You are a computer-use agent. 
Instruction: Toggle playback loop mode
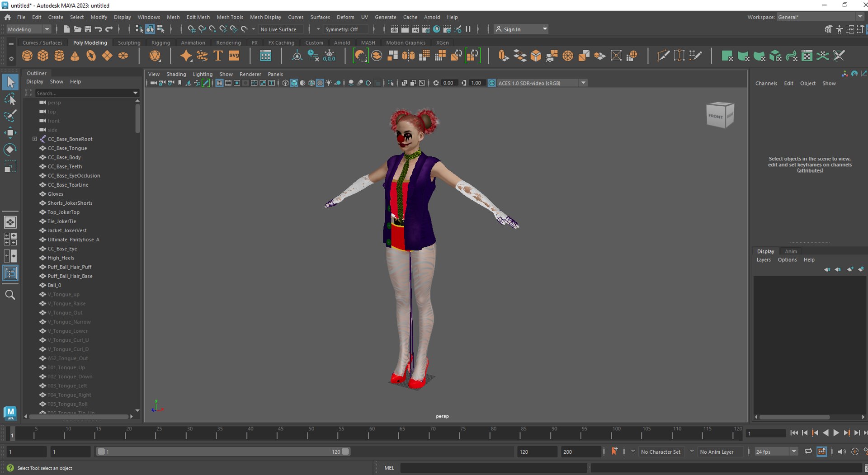pos(808,451)
